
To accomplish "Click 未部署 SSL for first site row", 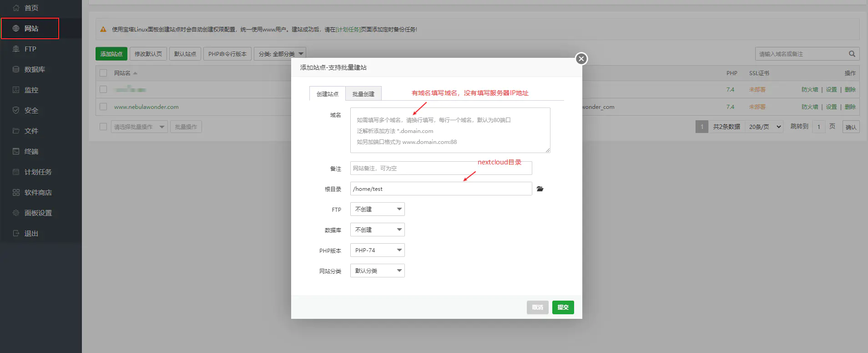I will tap(757, 89).
